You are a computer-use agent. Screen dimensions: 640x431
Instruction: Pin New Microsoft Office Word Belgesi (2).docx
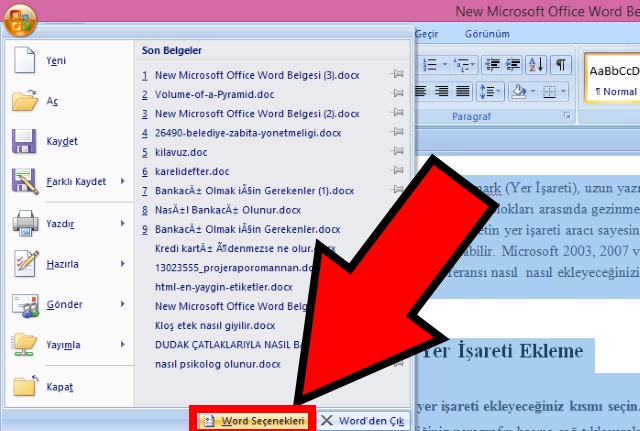pos(397,112)
